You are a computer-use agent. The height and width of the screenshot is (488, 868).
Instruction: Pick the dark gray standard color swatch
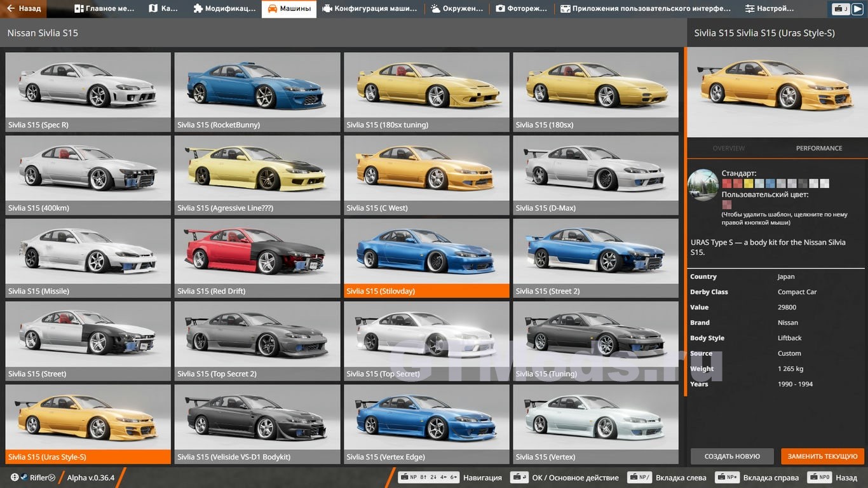click(803, 184)
